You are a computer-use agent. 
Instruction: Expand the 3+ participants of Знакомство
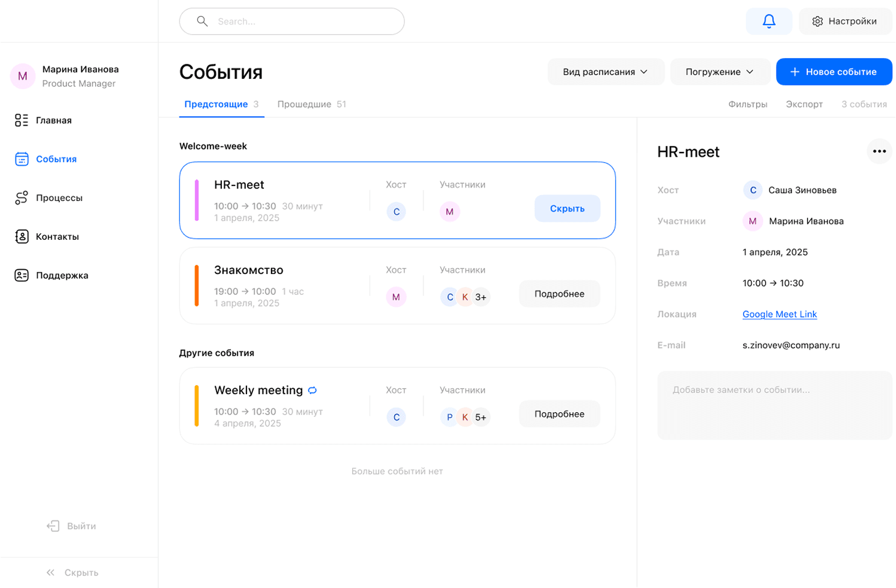pos(481,297)
